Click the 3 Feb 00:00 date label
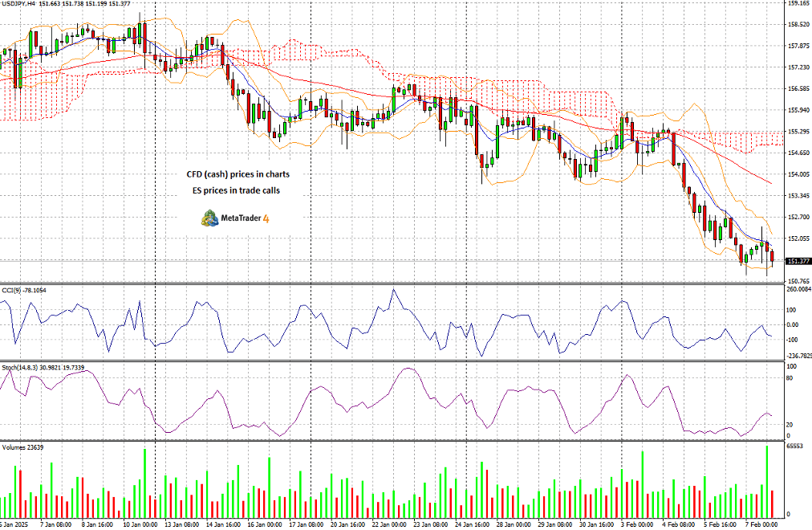Viewport: 812px width, 530px height. pyautogui.click(x=636, y=524)
